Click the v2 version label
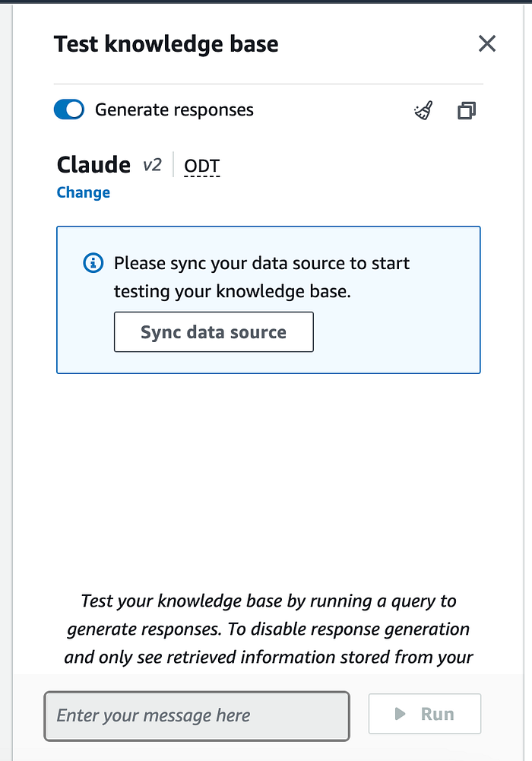This screenshot has height=761, width=532. pyautogui.click(x=152, y=166)
